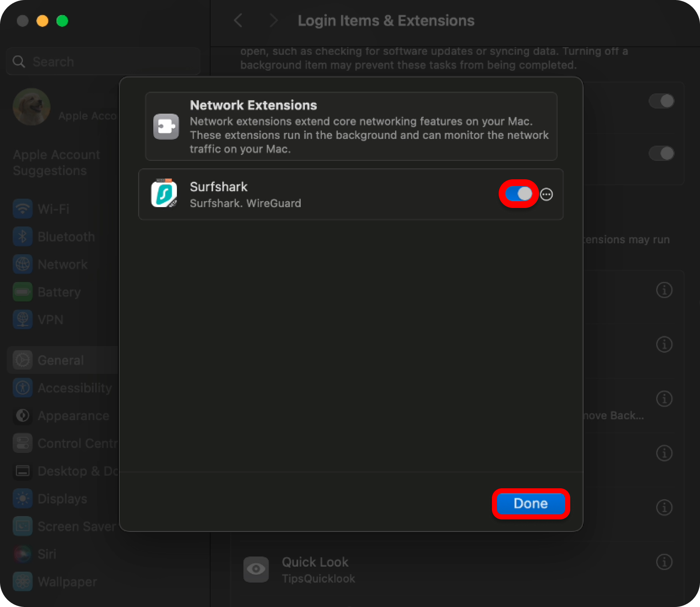Open VPN settings in sidebar

pos(50,320)
